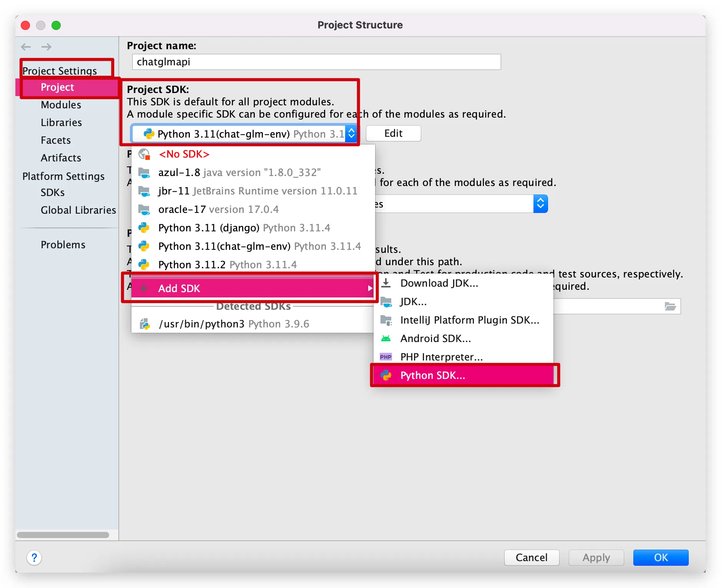Screen dimensions: 721x588
Task: Click the sidebar horizontal scrollbar
Action: pyautogui.click(x=63, y=535)
